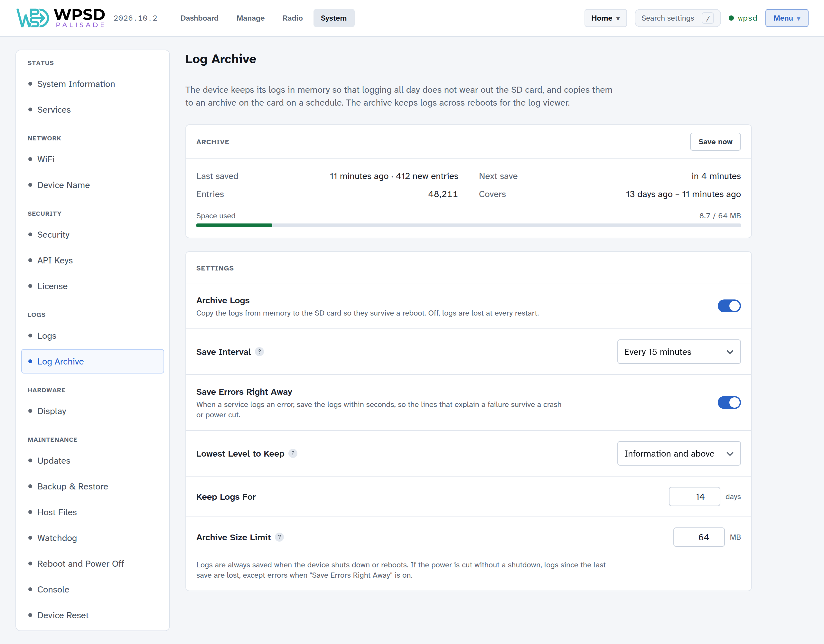Select the System tab
Image resolution: width=824 pixels, height=644 pixels.
tap(333, 18)
